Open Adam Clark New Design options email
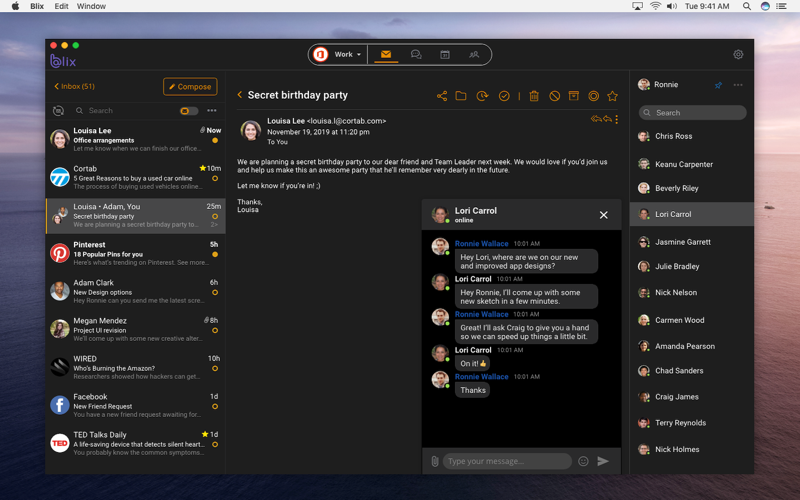Screen dimensions: 800x500 click(136, 291)
